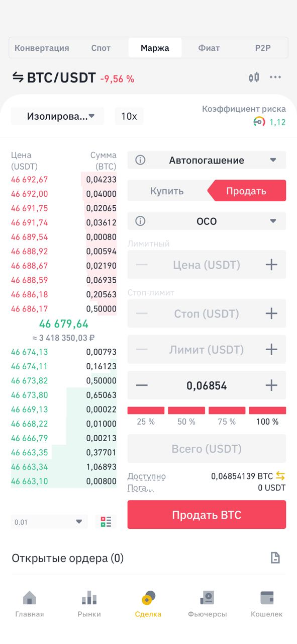Open the order history document icon
The image size is (297, 644).
[275, 557]
